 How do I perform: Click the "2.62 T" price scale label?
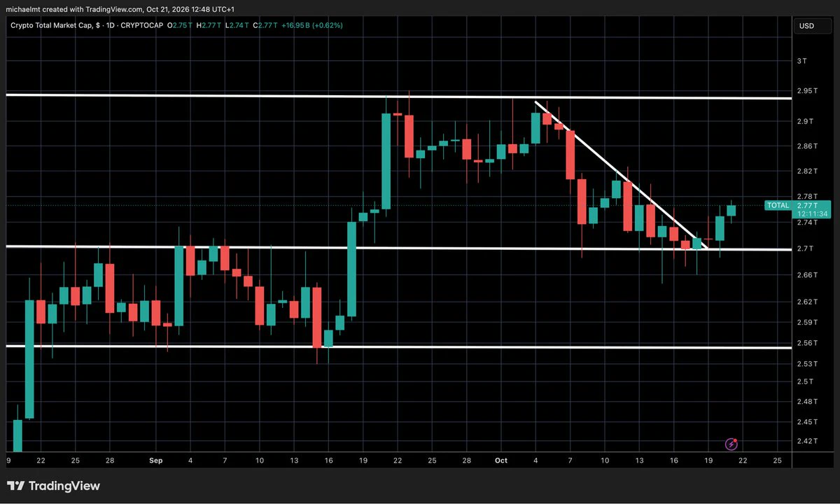point(807,302)
